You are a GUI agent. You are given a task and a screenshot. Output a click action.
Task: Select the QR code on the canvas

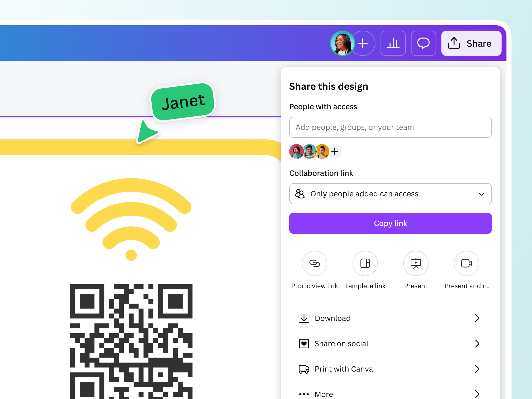(131, 341)
